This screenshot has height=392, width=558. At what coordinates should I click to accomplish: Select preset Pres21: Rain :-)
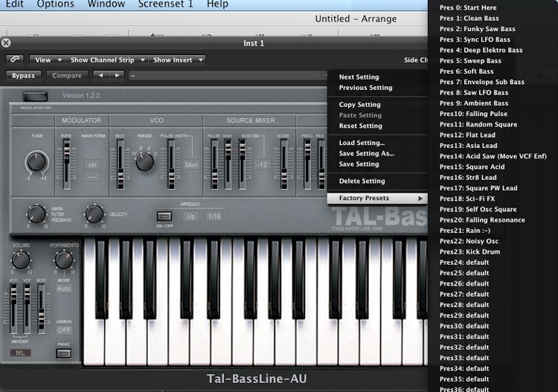coord(465,231)
